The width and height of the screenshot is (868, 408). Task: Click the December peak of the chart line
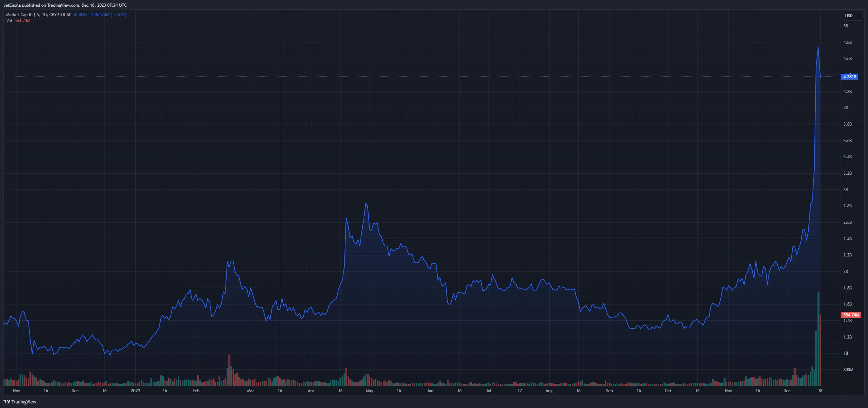tap(818, 47)
